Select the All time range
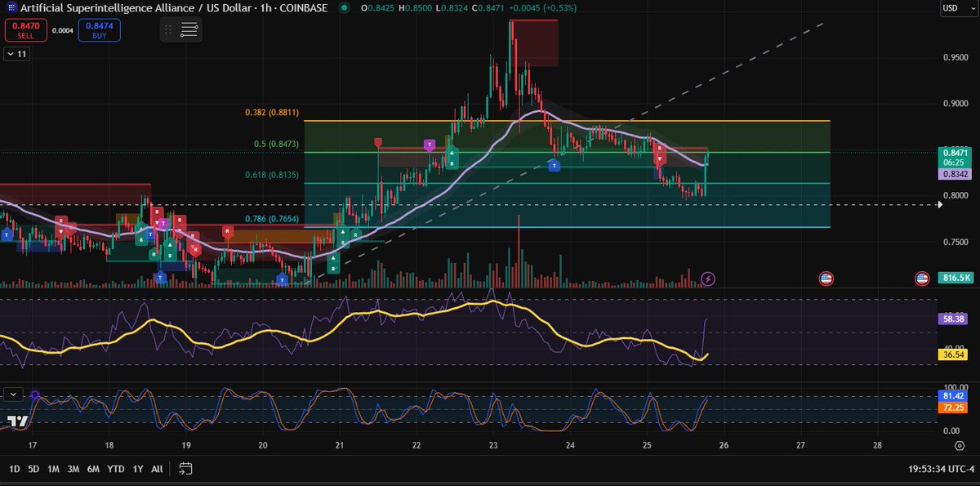The height and width of the screenshot is (486, 980). [x=157, y=469]
